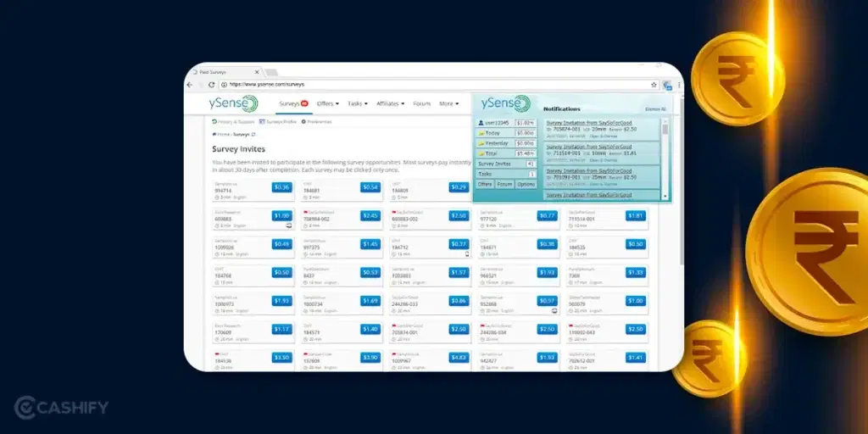Start the $0.49 survey
This screenshot has width=868, height=434.
[x=281, y=244]
